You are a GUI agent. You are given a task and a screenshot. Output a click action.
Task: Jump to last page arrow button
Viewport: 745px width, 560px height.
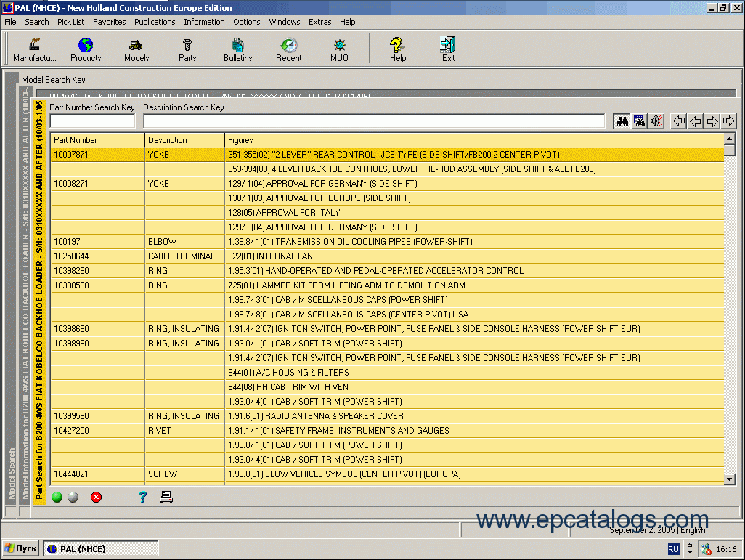728,121
